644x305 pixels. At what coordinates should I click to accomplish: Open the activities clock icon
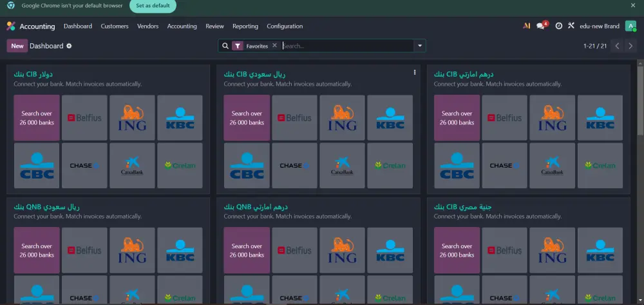(x=558, y=26)
